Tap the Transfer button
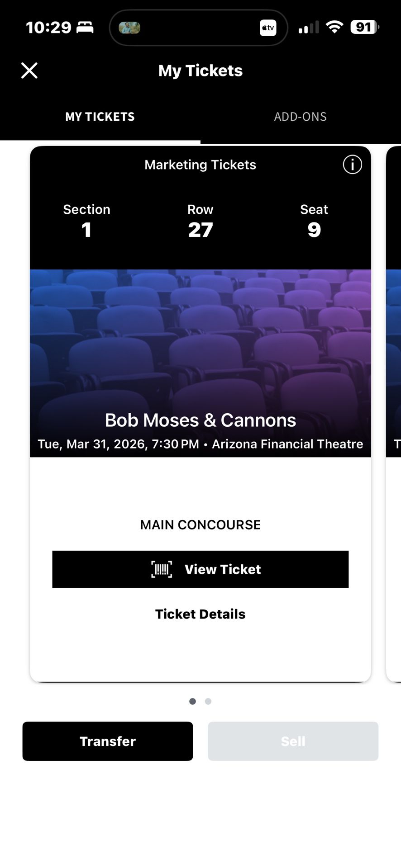Image resolution: width=401 pixels, height=868 pixels. [107, 741]
